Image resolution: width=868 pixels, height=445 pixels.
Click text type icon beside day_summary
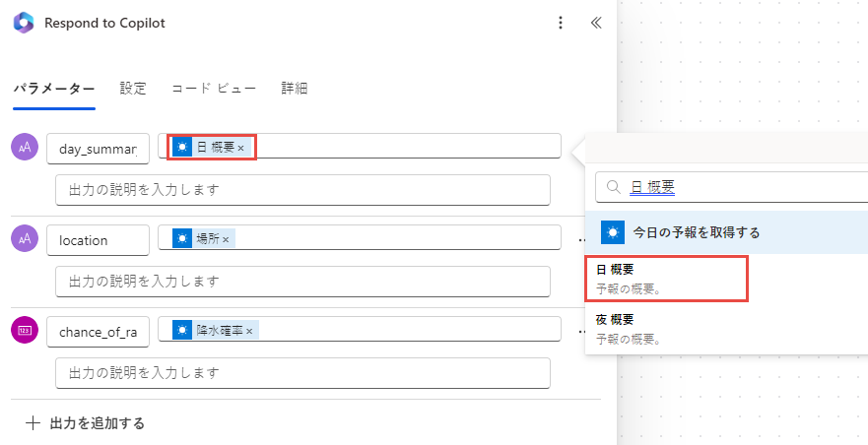pos(25,148)
